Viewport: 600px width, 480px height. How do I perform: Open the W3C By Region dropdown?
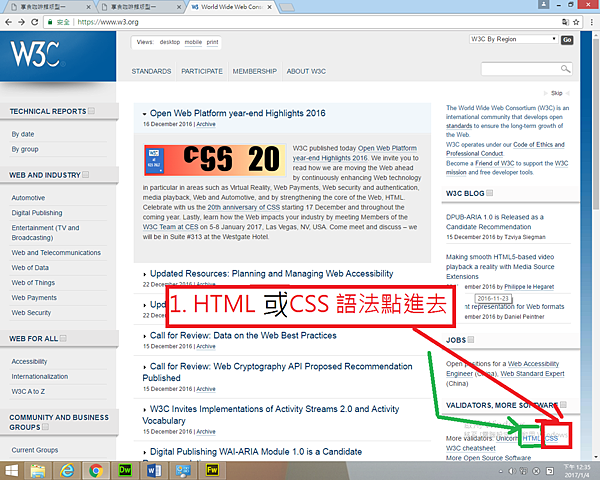513,39
